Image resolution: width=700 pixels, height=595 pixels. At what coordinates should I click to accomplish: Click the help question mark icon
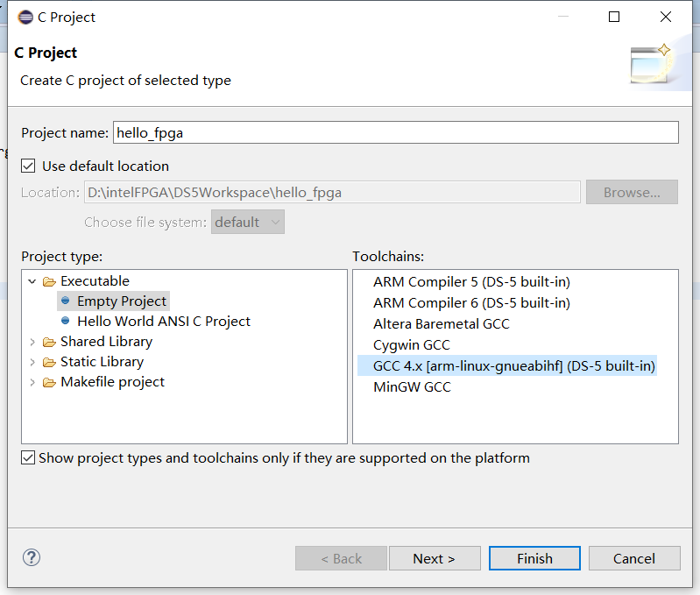point(32,557)
